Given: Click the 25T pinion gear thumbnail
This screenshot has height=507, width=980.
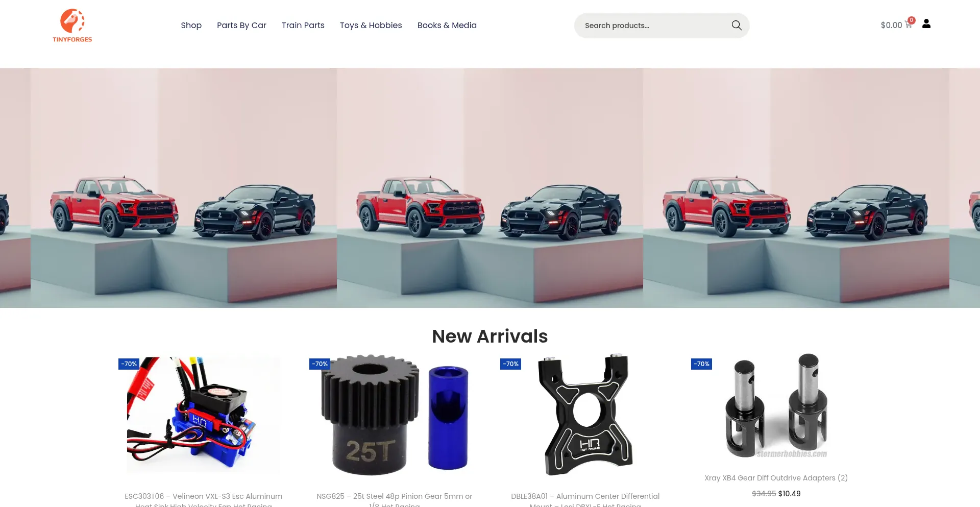Looking at the screenshot, I should [395, 415].
